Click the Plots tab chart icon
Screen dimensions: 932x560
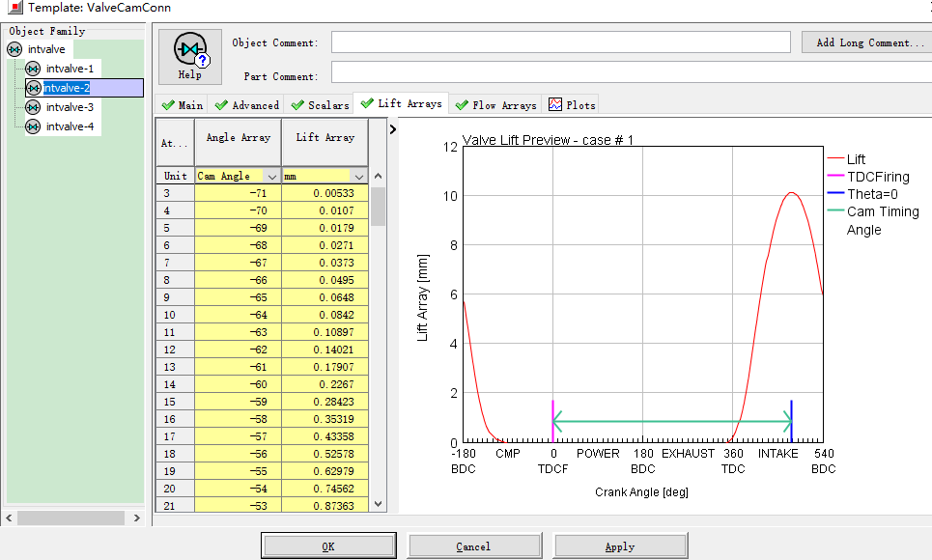point(555,105)
